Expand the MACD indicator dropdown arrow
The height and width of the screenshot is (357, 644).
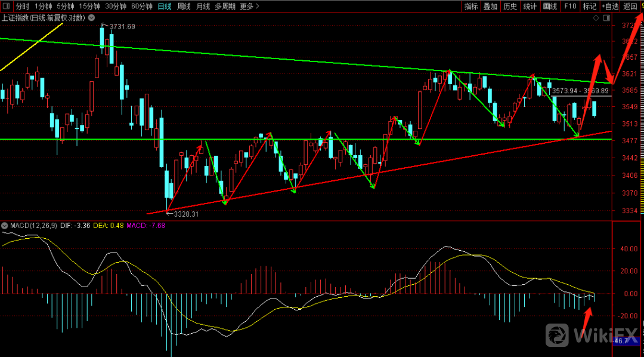coord(5,226)
